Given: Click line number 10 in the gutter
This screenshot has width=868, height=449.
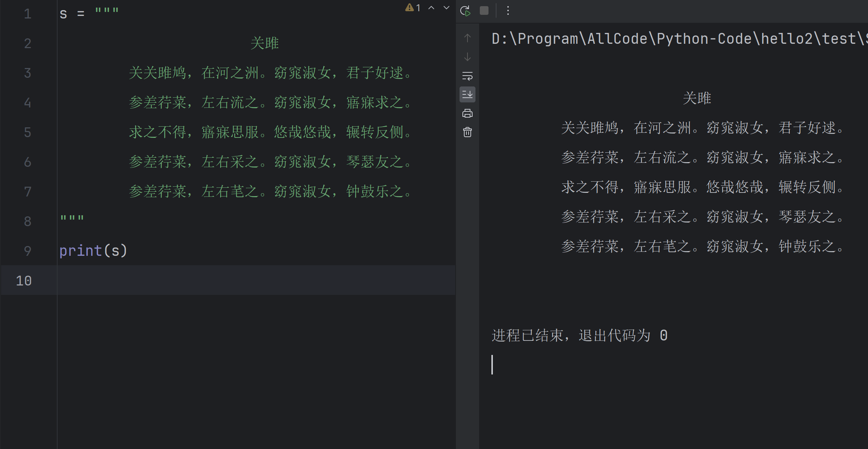Looking at the screenshot, I should click(x=24, y=281).
